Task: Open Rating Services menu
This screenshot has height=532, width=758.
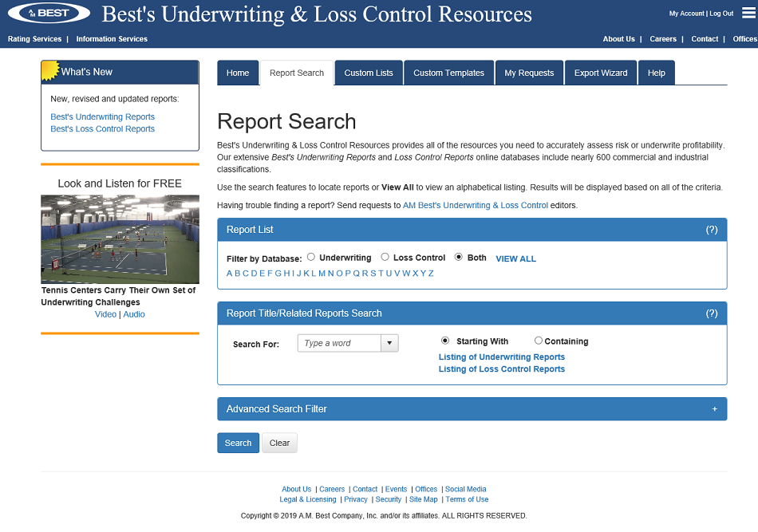Action: click(x=35, y=38)
